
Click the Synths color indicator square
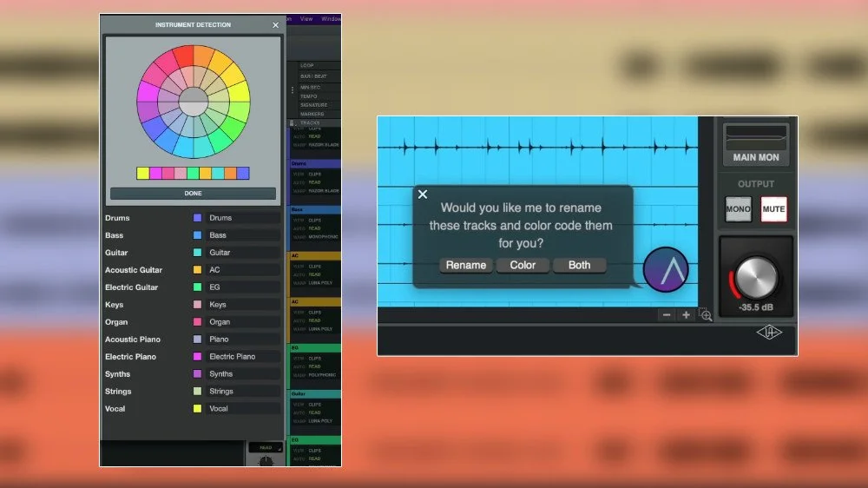pyautogui.click(x=197, y=374)
